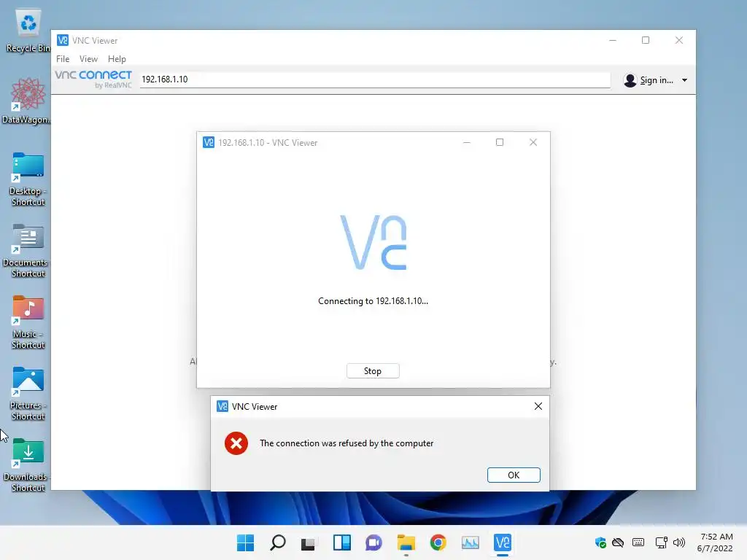747x560 pixels.
Task: Open the Help menu in VNC Viewer
Action: tap(117, 58)
